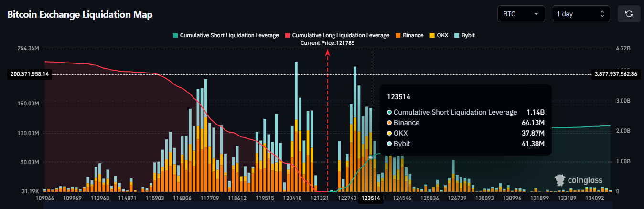Click the BTC dropdown arrow
This screenshot has height=209, width=644.
pos(537,14)
